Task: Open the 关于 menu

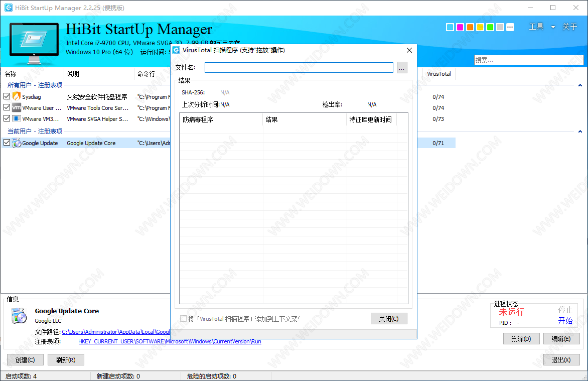Action: click(x=569, y=27)
